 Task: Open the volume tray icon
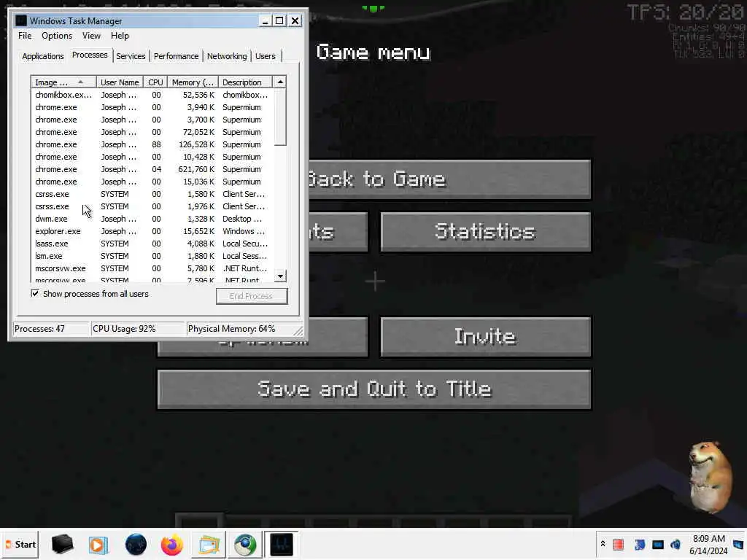pyautogui.click(x=676, y=544)
